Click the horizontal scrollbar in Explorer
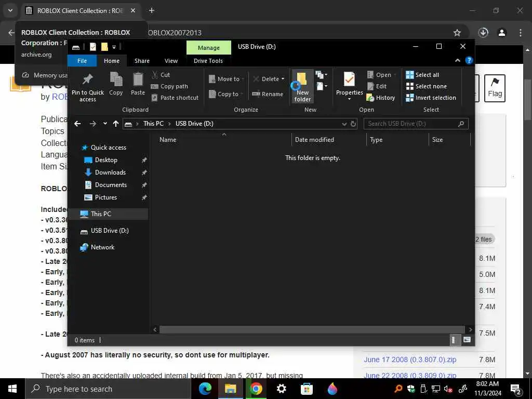This screenshot has height=399, width=532. pos(312,329)
